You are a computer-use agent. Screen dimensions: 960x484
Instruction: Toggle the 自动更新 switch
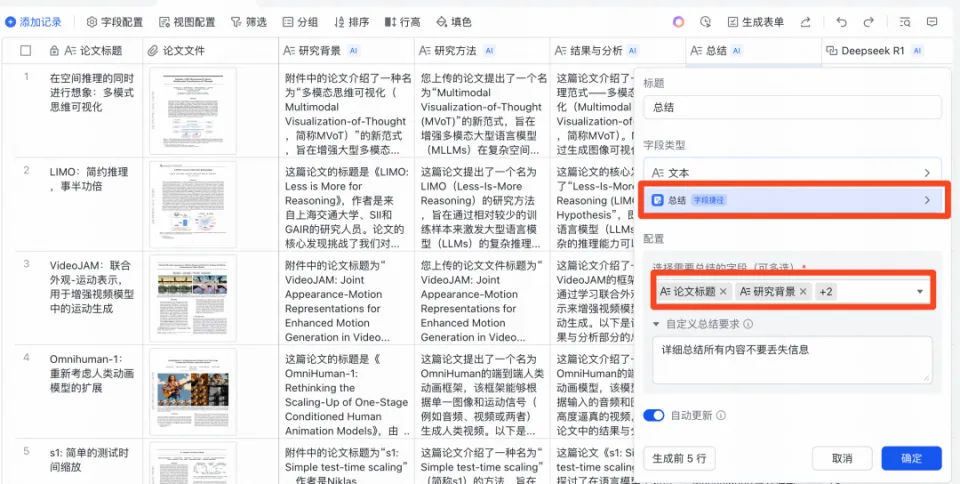[x=654, y=415]
